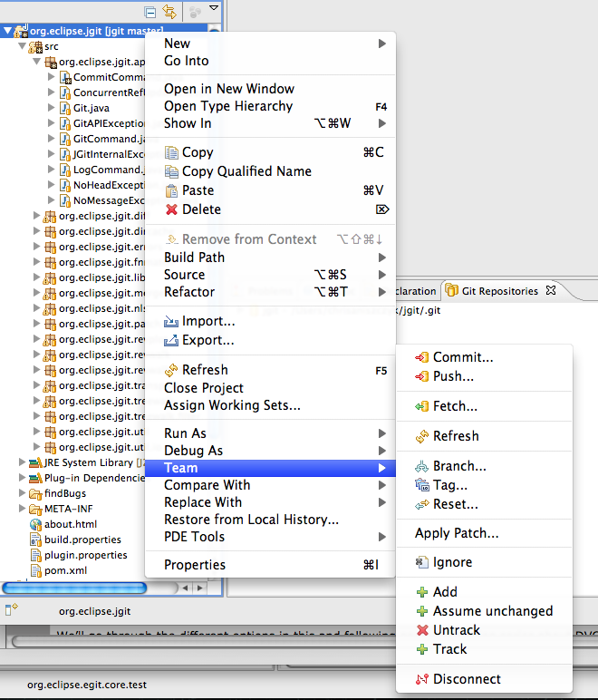Expand the Git.java tree node

[x=52, y=108]
